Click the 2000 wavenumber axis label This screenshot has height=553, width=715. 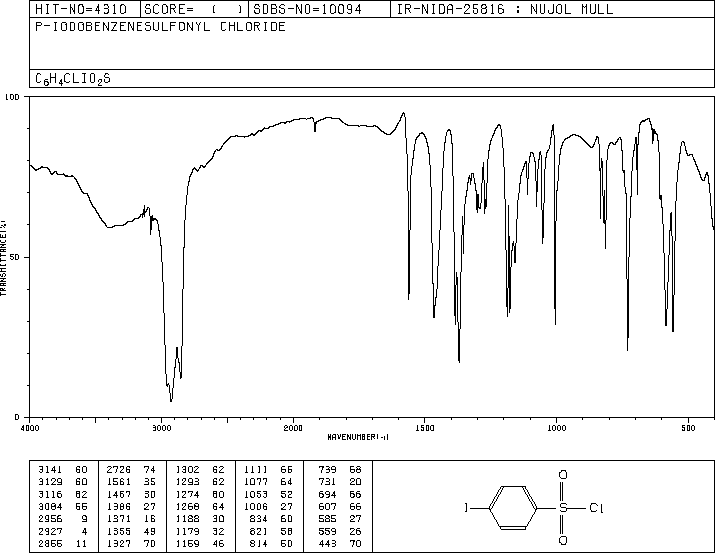click(x=293, y=428)
